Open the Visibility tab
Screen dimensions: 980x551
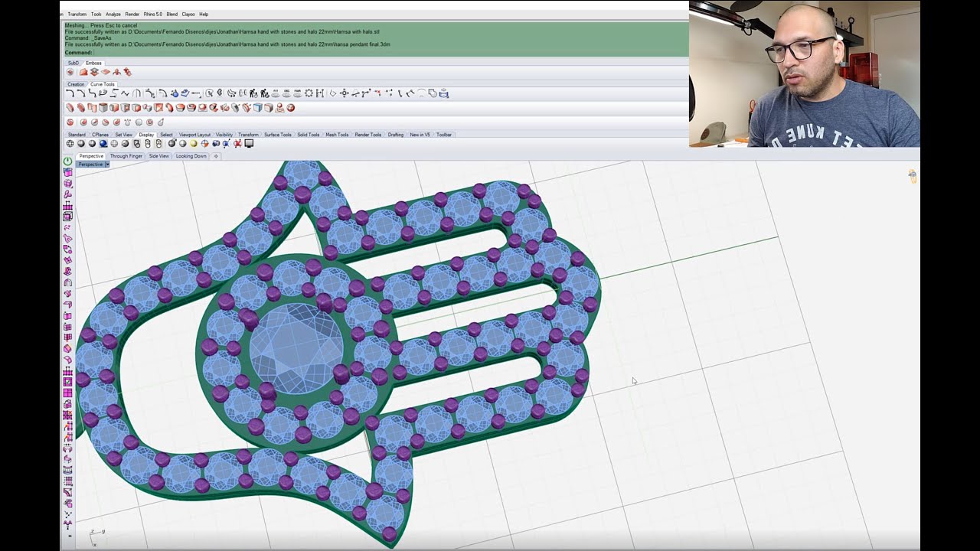tap(224, 135)
